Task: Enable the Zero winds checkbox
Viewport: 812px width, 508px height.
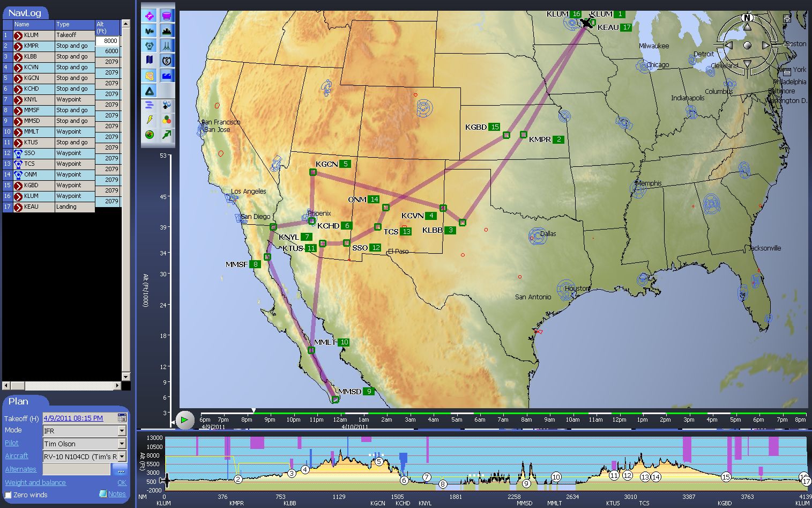Action: [x=8, y=495]
